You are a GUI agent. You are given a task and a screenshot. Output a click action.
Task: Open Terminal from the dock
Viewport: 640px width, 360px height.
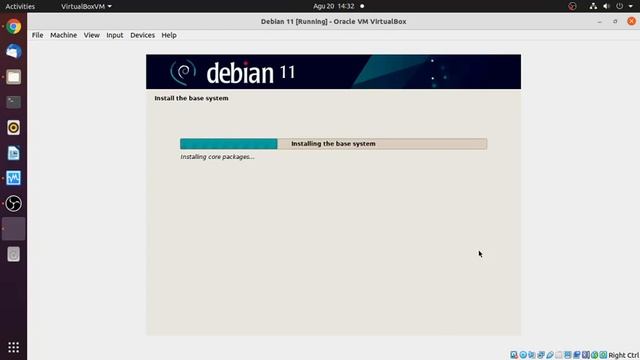(13, 102)
